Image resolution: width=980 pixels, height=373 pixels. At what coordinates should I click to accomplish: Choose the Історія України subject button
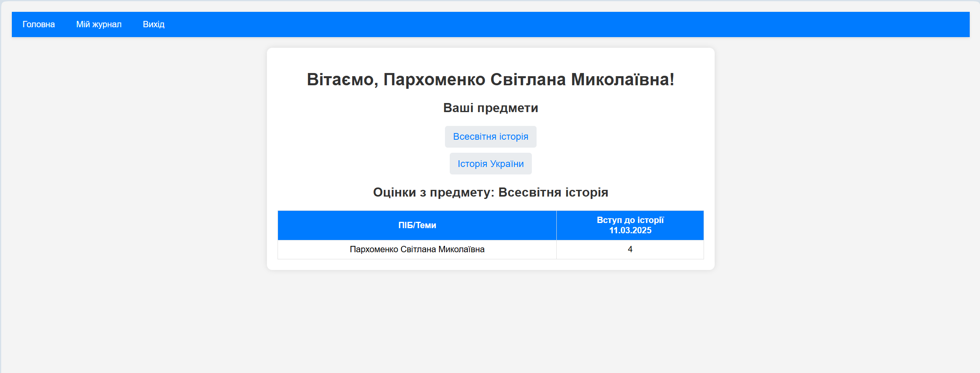(x=490, y=164)
